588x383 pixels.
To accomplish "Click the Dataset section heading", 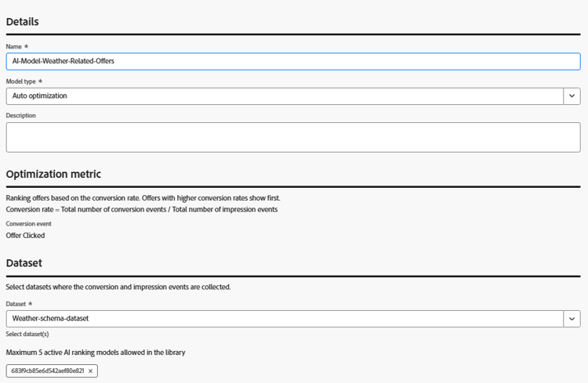I will coord(24,263).
